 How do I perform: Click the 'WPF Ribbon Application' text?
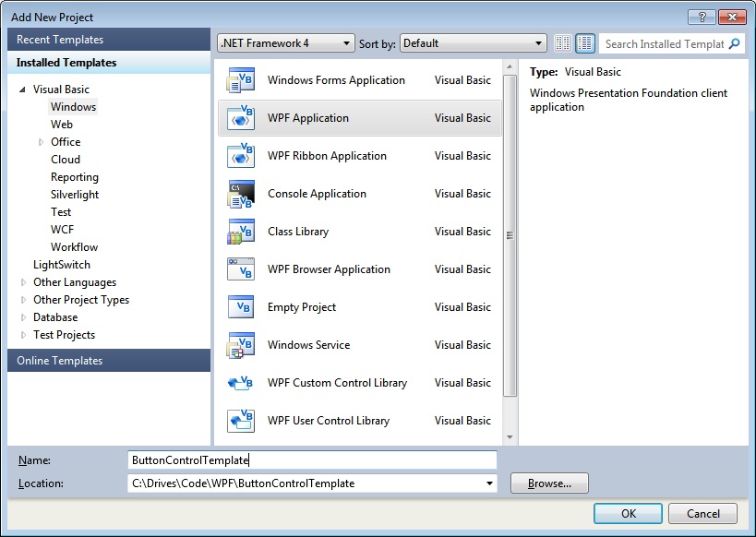(x=327, y=156)
